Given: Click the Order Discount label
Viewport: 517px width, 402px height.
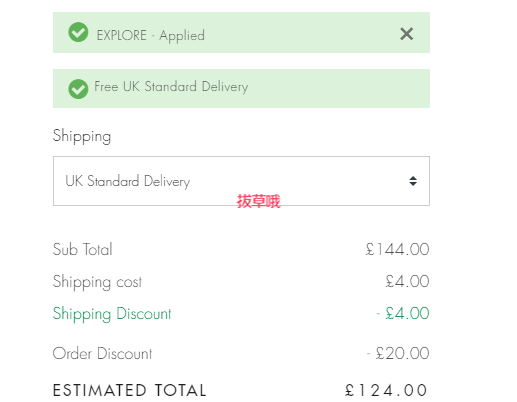Looking at the screenshot, I should point(102,353).
